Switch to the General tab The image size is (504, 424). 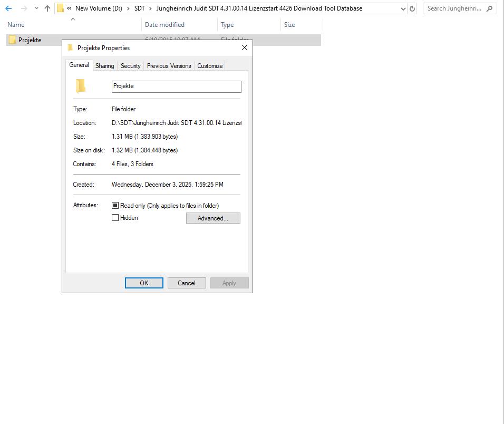coord(79,65)
